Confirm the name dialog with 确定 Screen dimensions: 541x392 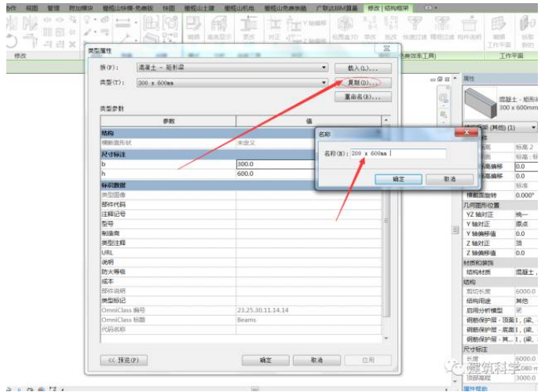(x=399, y=179)
